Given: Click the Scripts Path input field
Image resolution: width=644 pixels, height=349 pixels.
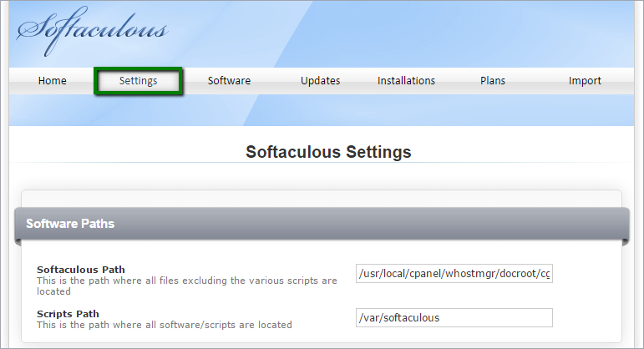Looking at the screenshot, I should (x=454, y=318).
